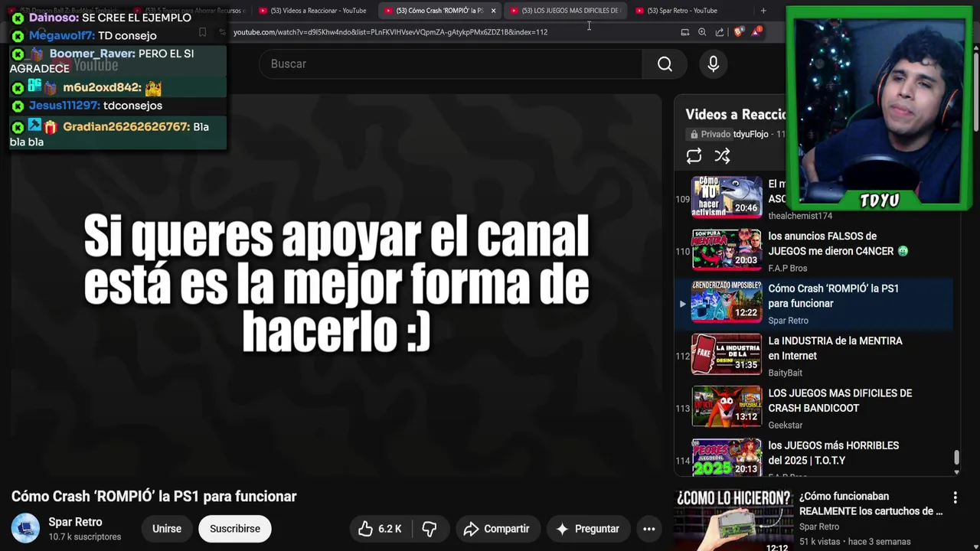The height and width of the screenshot is (551, 980).
Task: Start voice search with the microphone icon
Action: tap(714, 64)
